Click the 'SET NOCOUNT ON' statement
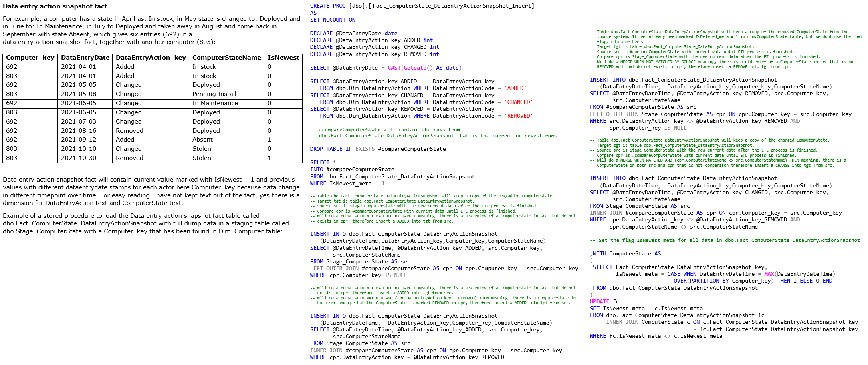868x365 pixels. 333,20
